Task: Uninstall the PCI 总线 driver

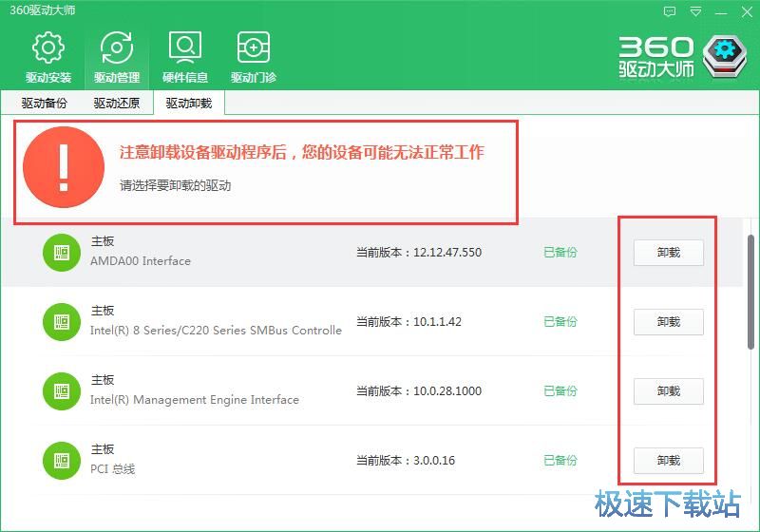Action: point(669,461)
